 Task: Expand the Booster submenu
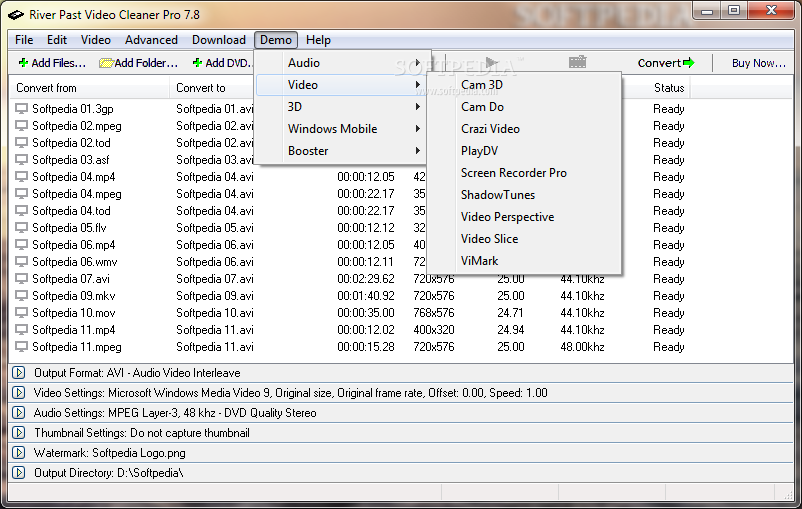coord(341,151)
